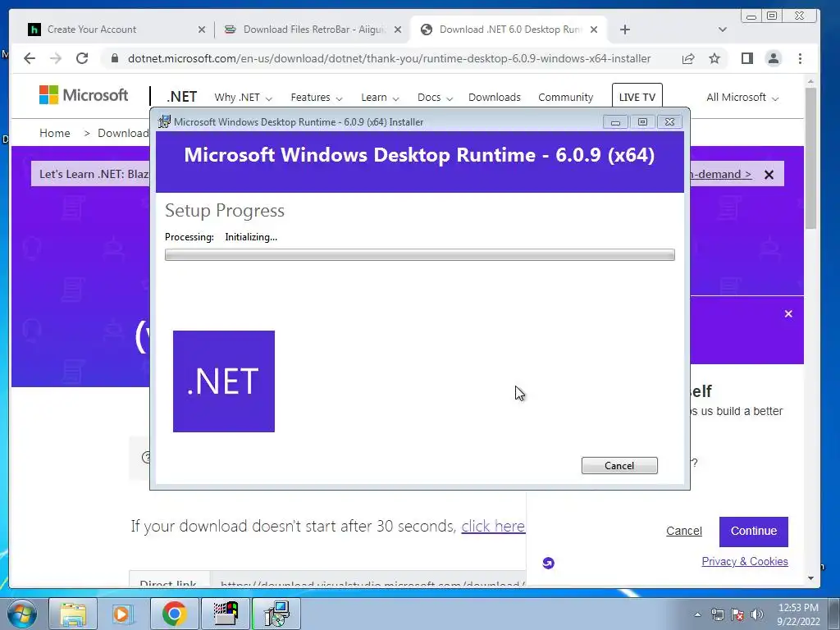Click the purple swirl survey icon

click(x=548, y=563)
